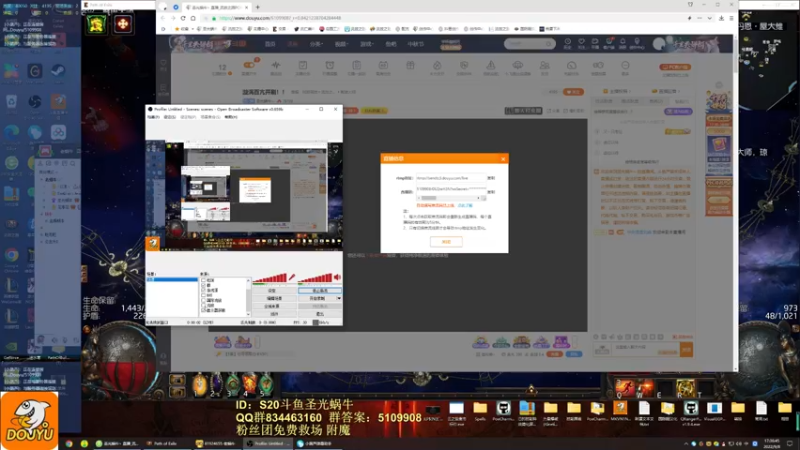800x450 pixels.
Task: Open the waveform icon in streamer toolbar
Action: 276,65
